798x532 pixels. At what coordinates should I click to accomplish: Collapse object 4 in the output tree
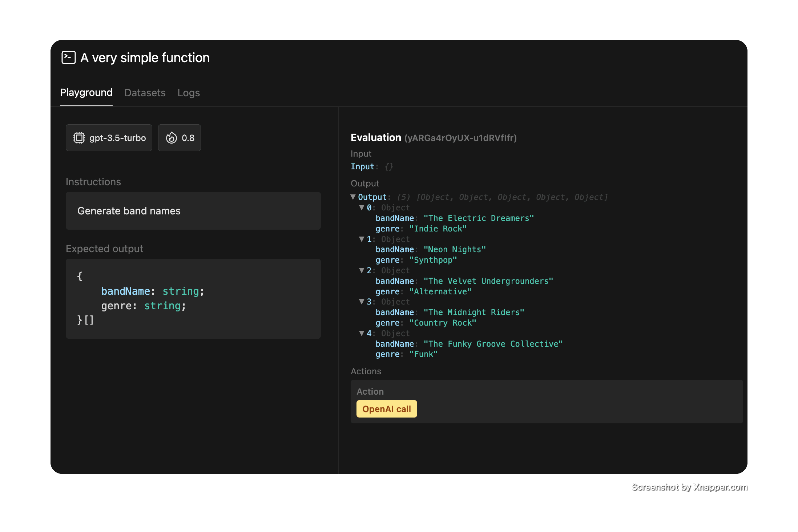[362, 333]
